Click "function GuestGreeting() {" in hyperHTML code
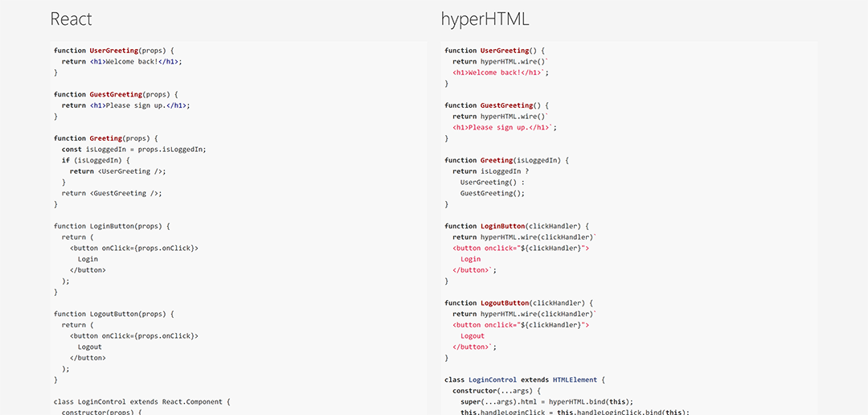Image resolution: width=868 pixels, height=415 pixels. click(x=497, y=105)
